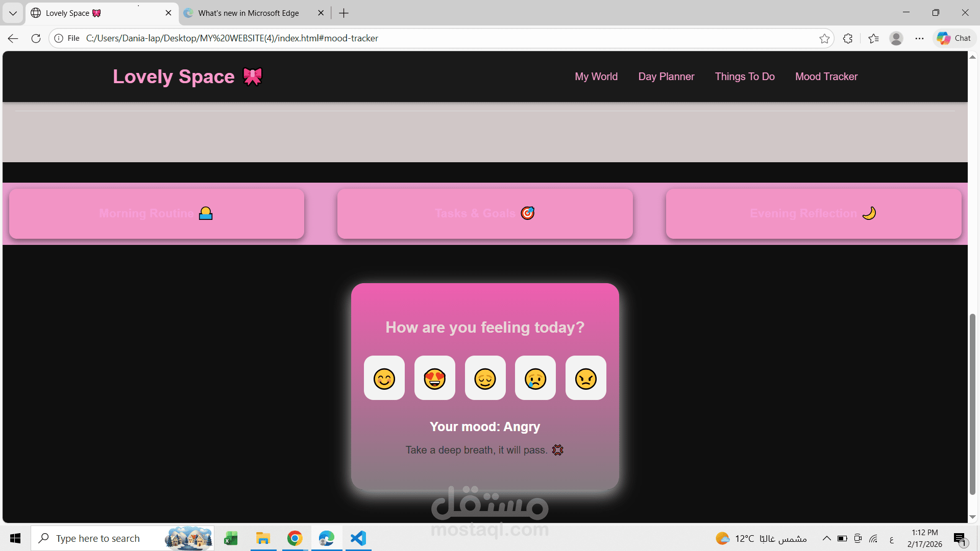Open Edge Settings and more menu

pos(919,38)
